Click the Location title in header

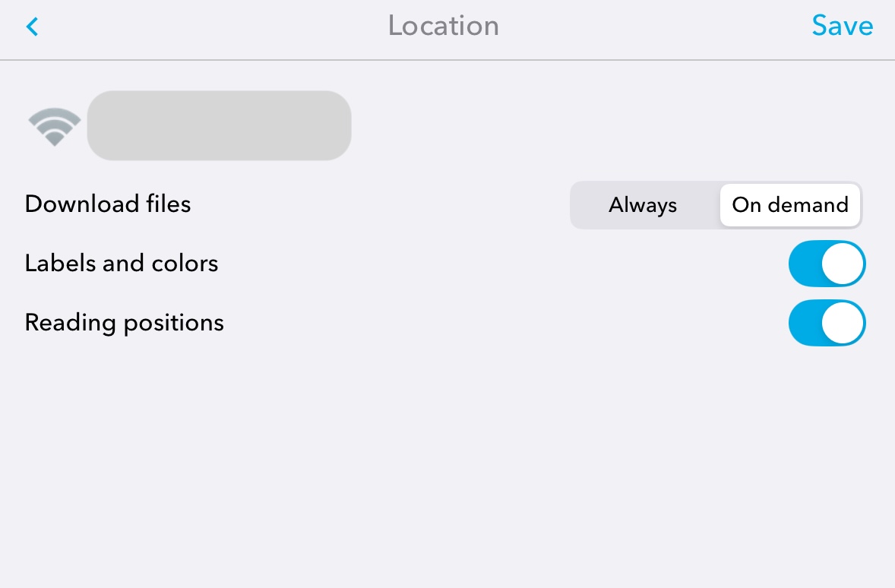444,26
